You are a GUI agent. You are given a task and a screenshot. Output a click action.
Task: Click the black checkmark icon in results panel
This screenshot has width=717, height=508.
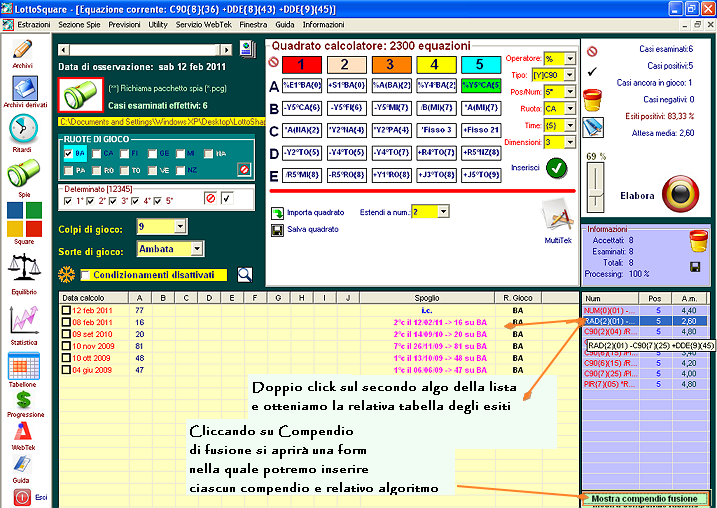click(x=592, y=72)
